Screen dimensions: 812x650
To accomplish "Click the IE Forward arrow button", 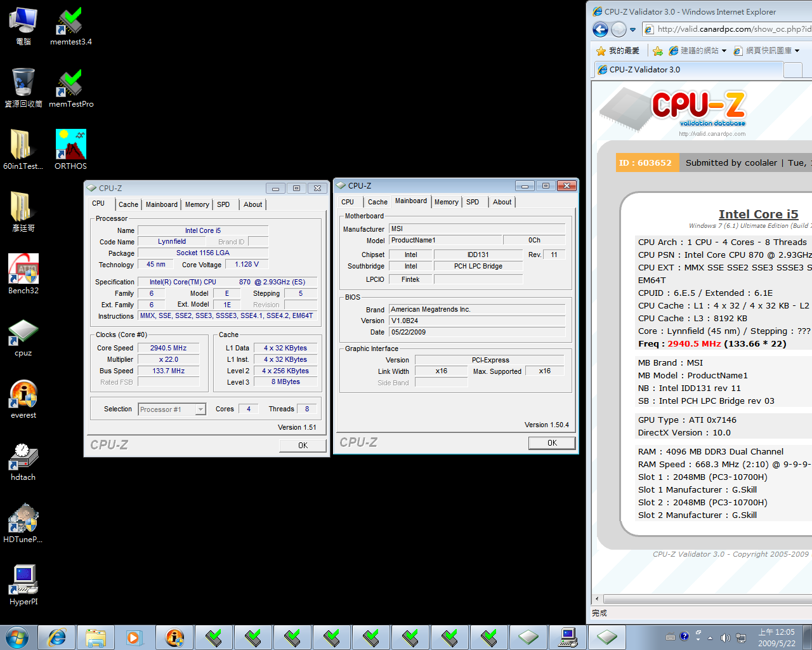I will coord(619,29).
